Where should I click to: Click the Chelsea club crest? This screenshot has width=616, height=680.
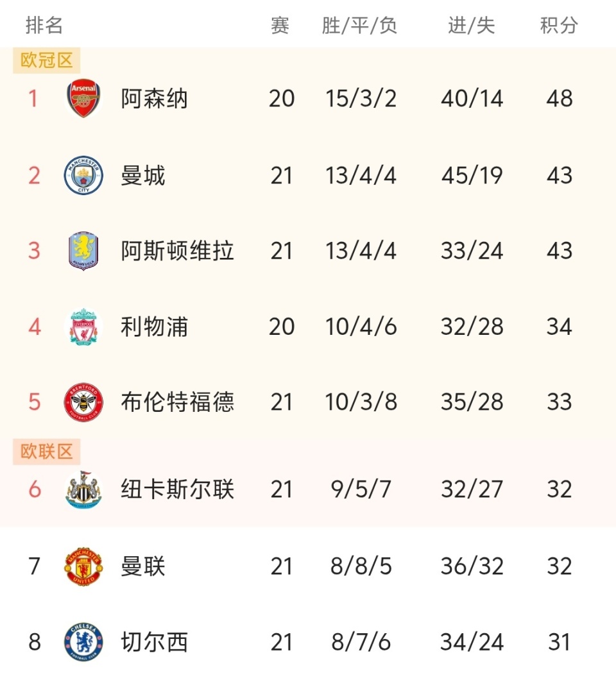(83, 642)
